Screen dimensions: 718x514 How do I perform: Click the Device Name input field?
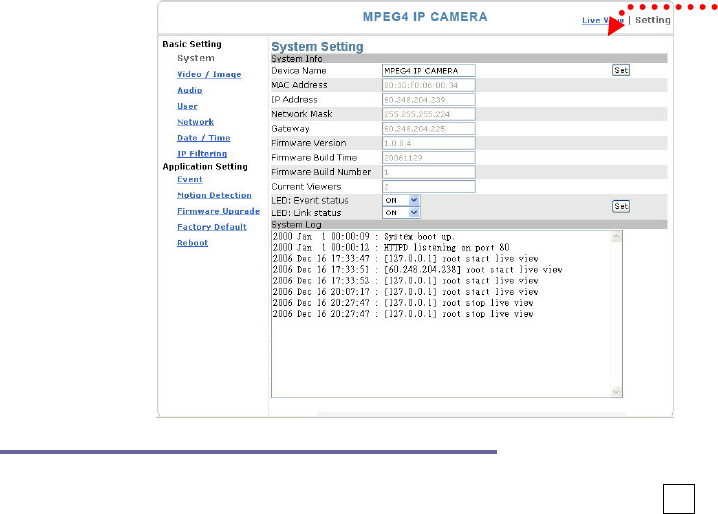[429, 71]
